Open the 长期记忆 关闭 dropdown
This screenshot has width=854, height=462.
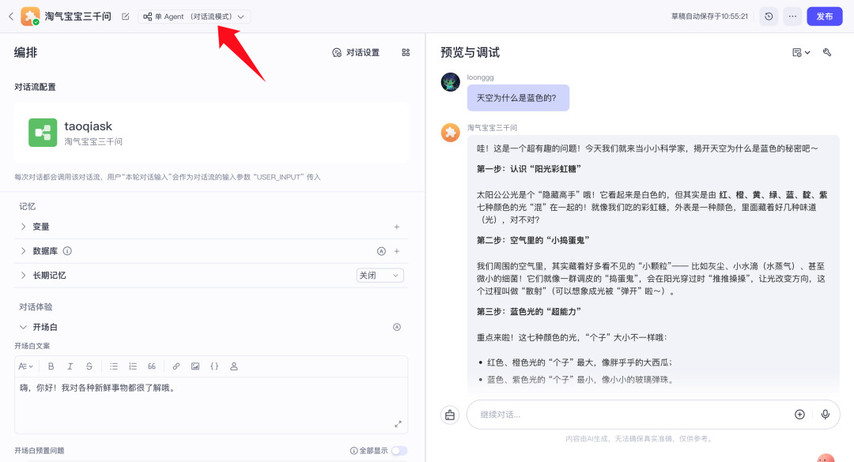click(x=380, y=275)
